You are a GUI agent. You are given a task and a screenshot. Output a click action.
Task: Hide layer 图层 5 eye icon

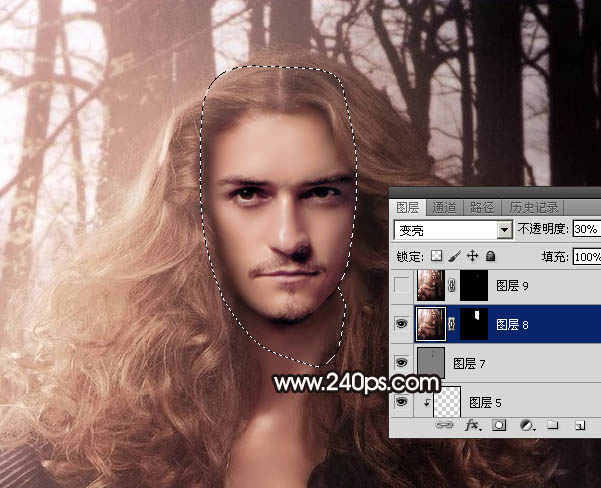point(401,401)
